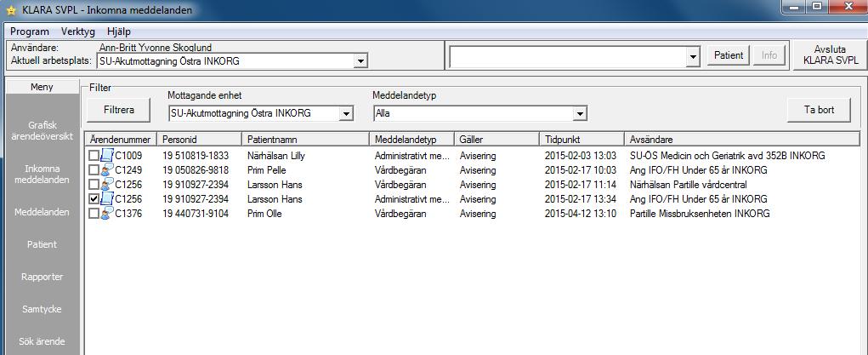The image size is (868, 355).
Task: Open Grafisk ärendeöversikt in side menu
Action: [42, 131]
